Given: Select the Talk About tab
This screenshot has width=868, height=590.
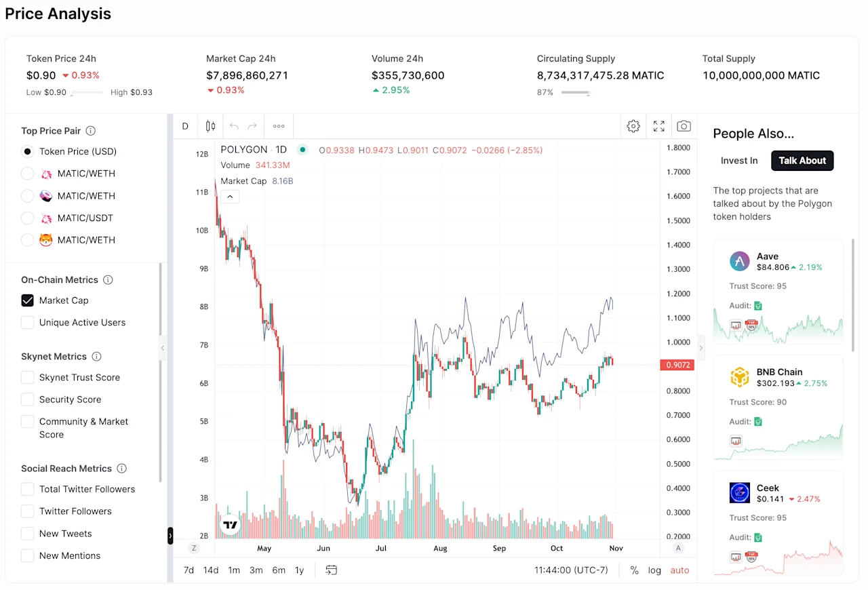Looking at the screenshot, I should coord(802,161).
